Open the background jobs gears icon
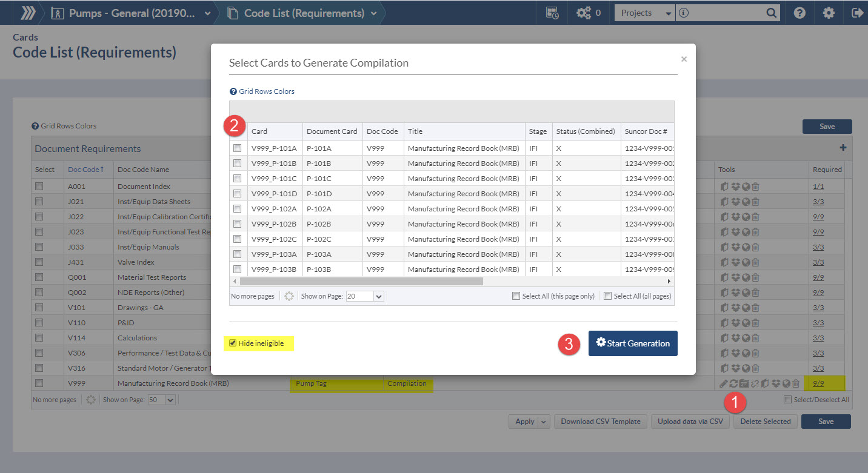 click(584, 13)
